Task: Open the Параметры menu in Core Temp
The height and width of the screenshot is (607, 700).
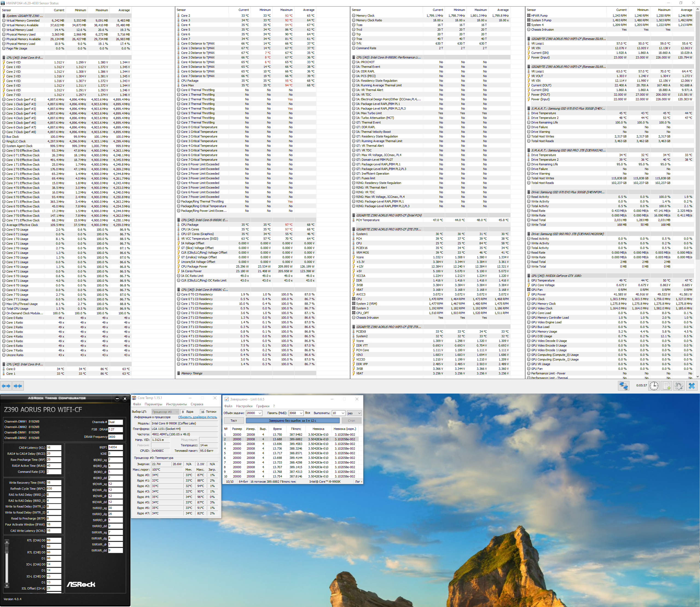Action: (153, 404)
